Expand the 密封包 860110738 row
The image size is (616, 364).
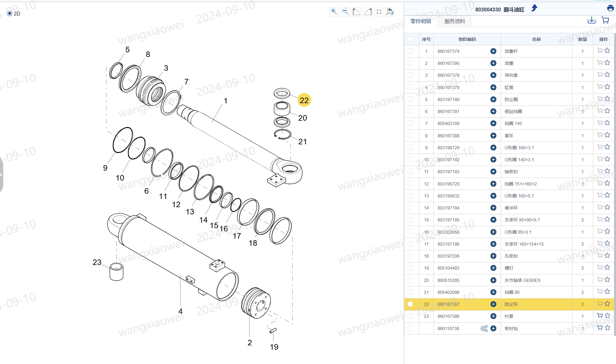pos(493,328)
